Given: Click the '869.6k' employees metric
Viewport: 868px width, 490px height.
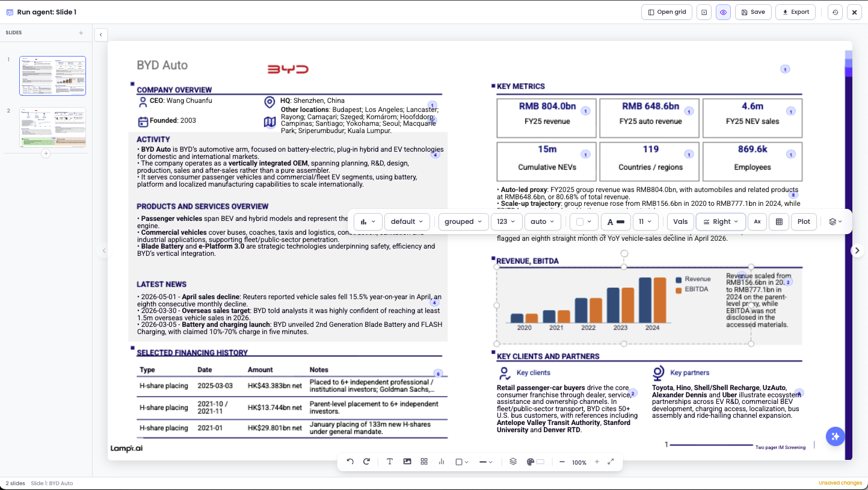Looking at the screenshot, I should [x=753, y=149].
